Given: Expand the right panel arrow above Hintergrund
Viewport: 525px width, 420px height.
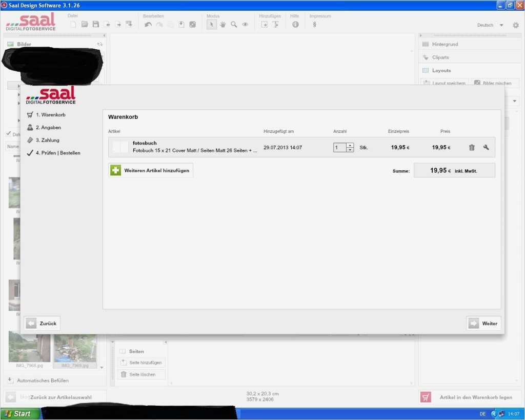Looking at the screenshot, I should click(421, 35).
